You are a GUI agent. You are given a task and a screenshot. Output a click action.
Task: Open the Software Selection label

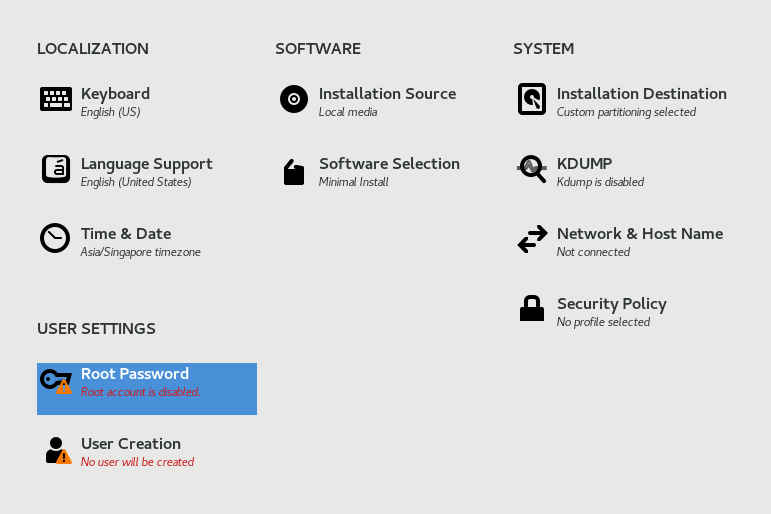click(389, 164)
